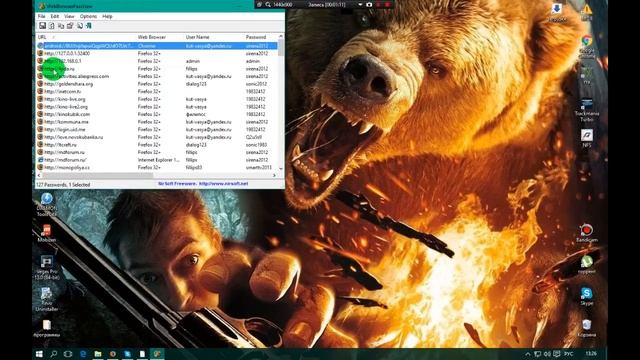Click the Copy Selected Items toolbar icon
The width and height of the screenshot is (640, 360).
(61, 26)
